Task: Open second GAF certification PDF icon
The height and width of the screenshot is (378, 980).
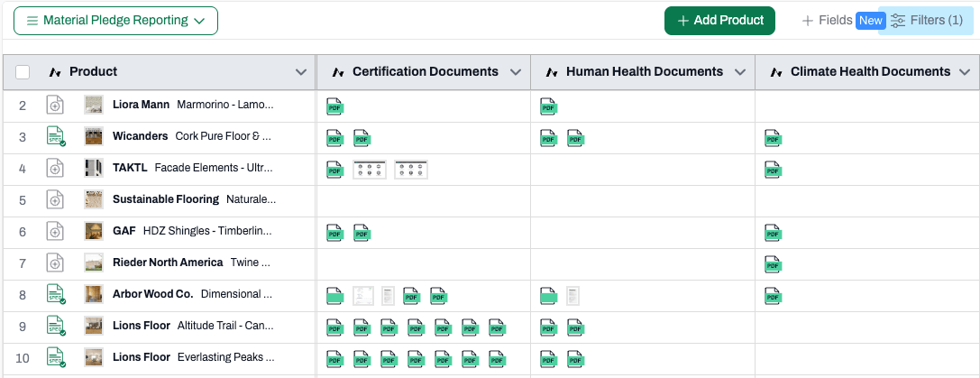Action: click(x=362, y=233)
